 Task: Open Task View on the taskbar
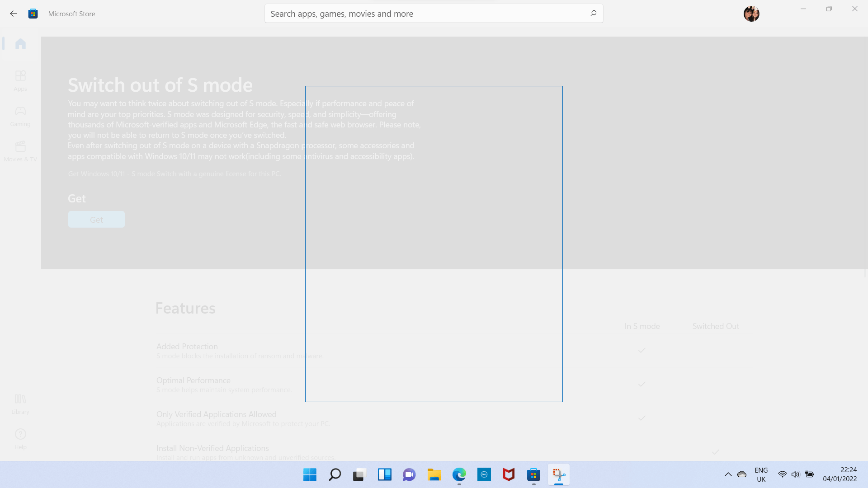coord(359,474)
